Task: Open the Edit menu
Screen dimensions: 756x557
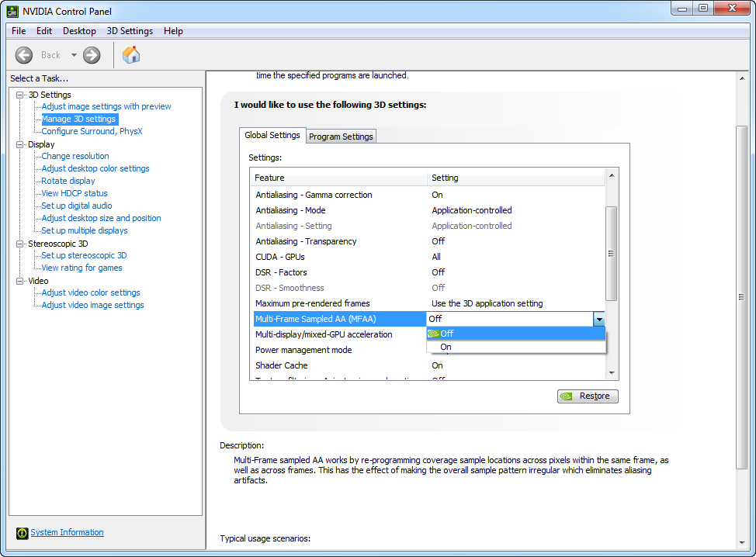Action: coord(44,31)
